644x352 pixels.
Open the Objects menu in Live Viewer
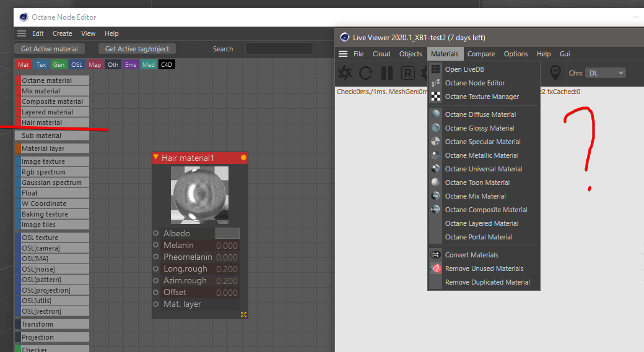411,54
